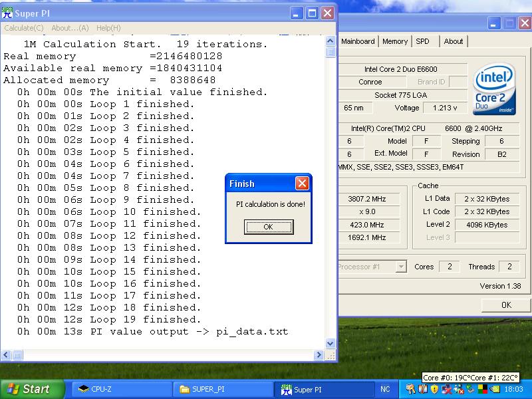532x399 pixels.
Task: Click the up arrow of Super PI vertical scrollbar
Action: click(x=330, y=41)
